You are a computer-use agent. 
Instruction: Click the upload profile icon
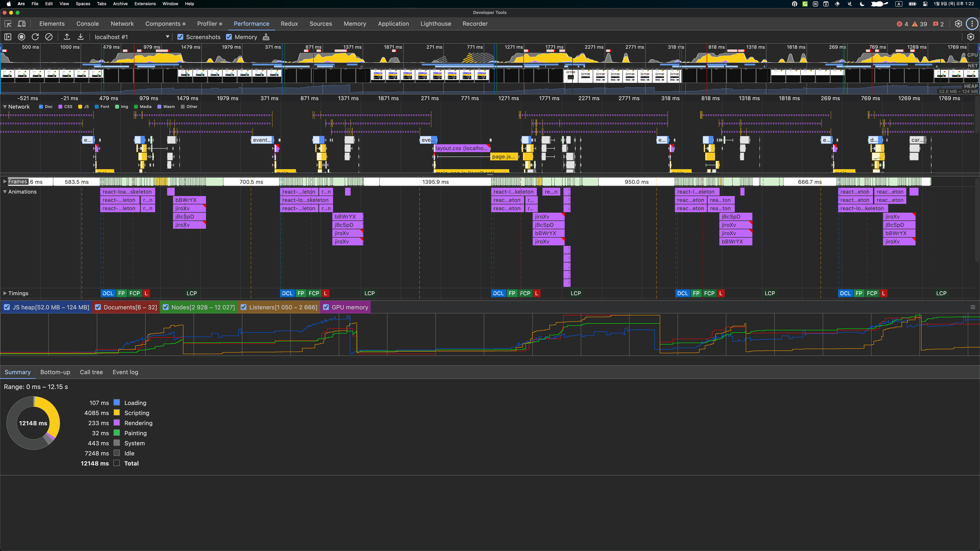coord(67,37)
